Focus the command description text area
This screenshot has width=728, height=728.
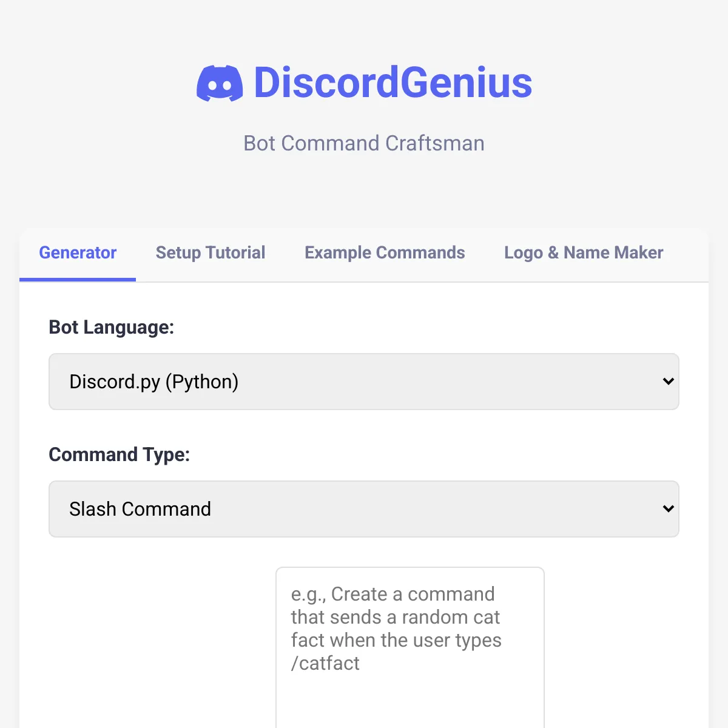410,647
